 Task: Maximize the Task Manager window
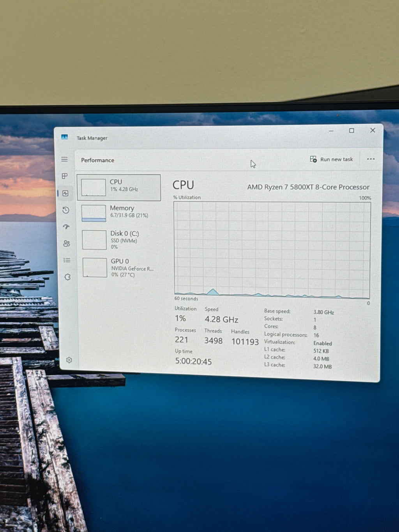[x=351, y=131]
